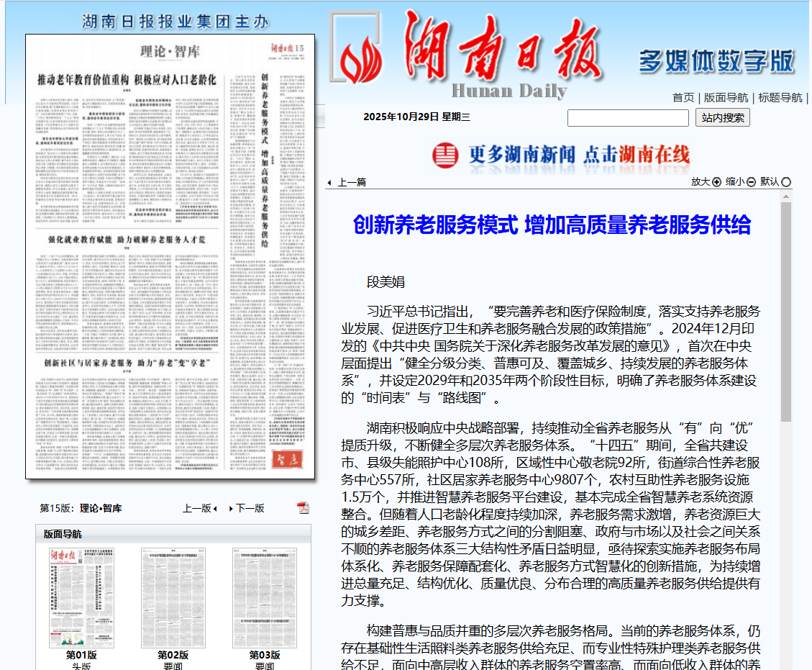
Task: Click the 更多湖南新闻 点击湖南在线 banner
Action: tap(561, 155)
